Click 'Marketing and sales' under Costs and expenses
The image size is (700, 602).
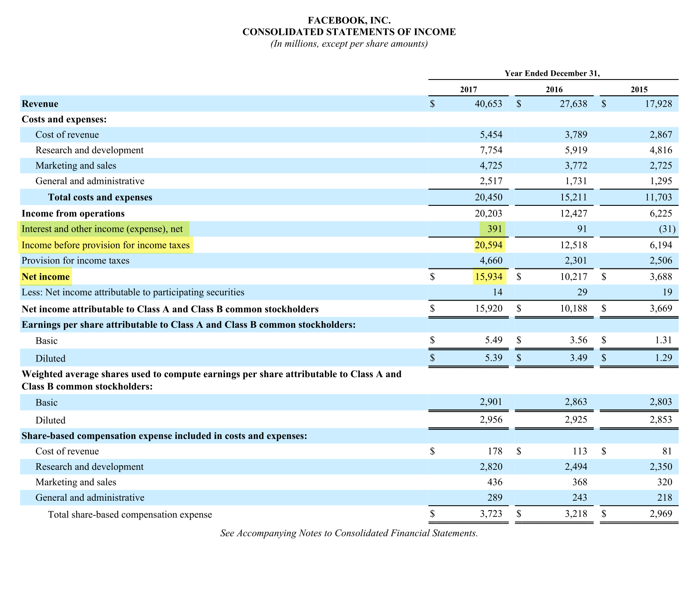76,166
